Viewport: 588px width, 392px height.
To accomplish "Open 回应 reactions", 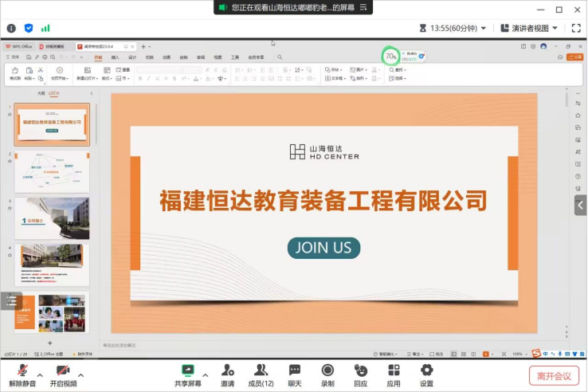I will (361, 375).
